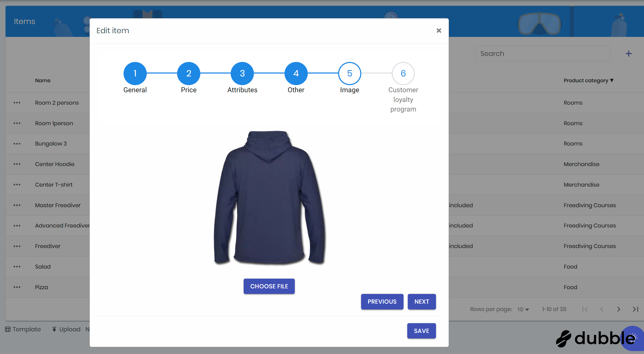Select step 5 Image circle
644x354 pixels.
click(349, 74)
